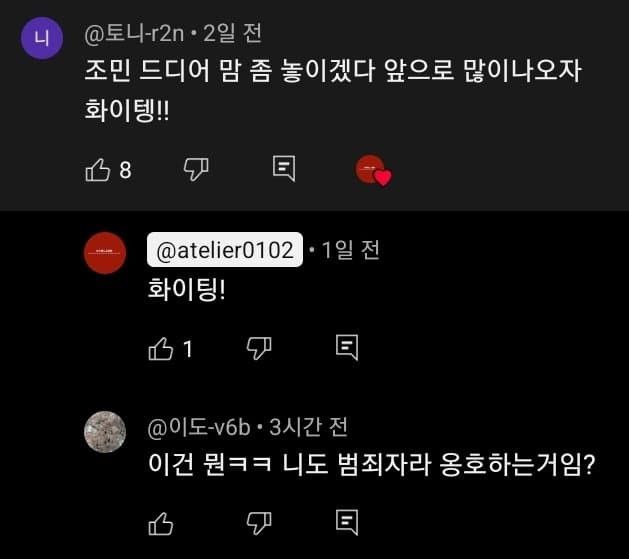This screenshot has height=559, width=629.
Task: Click the '3시간 전' timestamp
Action: [308, 427]
